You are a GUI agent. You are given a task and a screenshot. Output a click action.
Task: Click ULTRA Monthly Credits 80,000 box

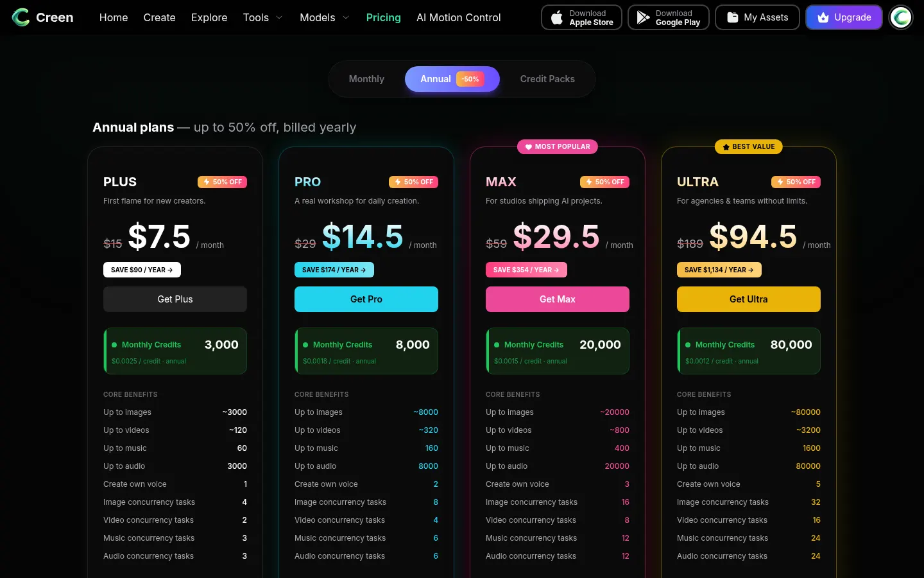tap(749, 351)
